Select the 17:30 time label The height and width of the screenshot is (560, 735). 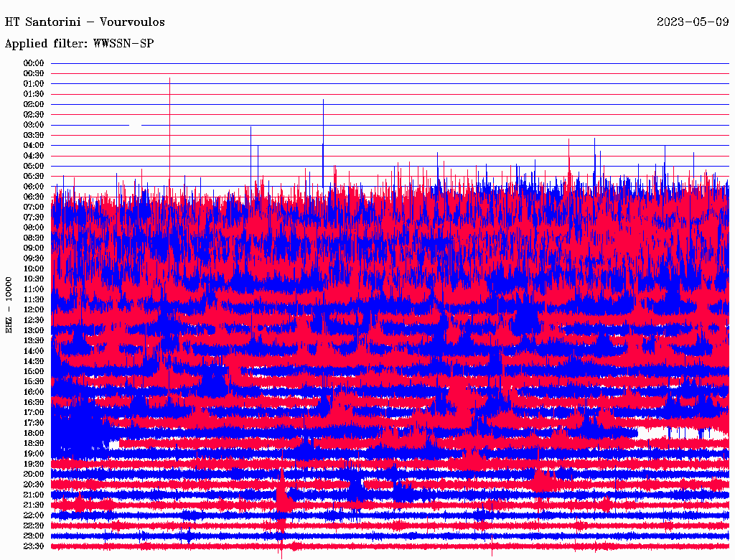tap(34, 423)
